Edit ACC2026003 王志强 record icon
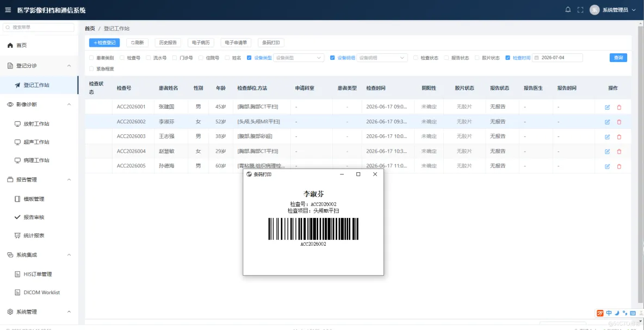This screenshot has height=330, width=644. [608, 136]
